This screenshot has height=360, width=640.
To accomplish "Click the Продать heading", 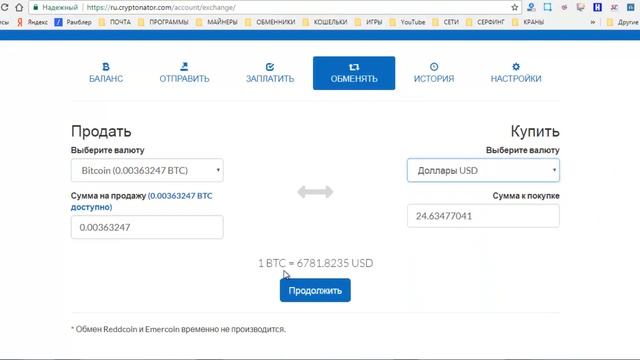I will pos(101,131).
